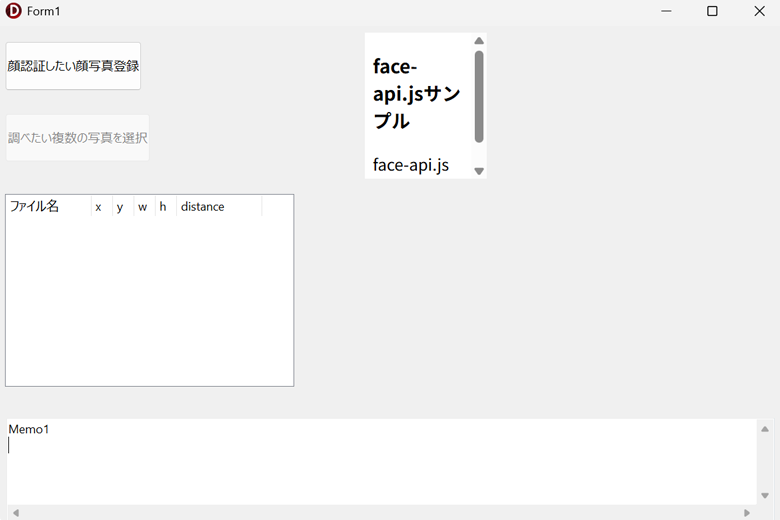
Task: Click the x column header
Action: (99, 207)
